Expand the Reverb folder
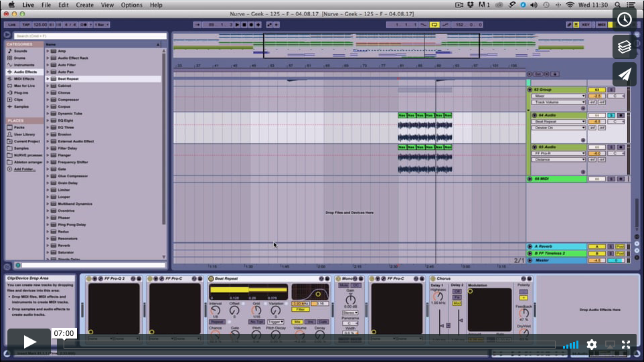Viewport: 644px width, 362px height. [48, 246]
